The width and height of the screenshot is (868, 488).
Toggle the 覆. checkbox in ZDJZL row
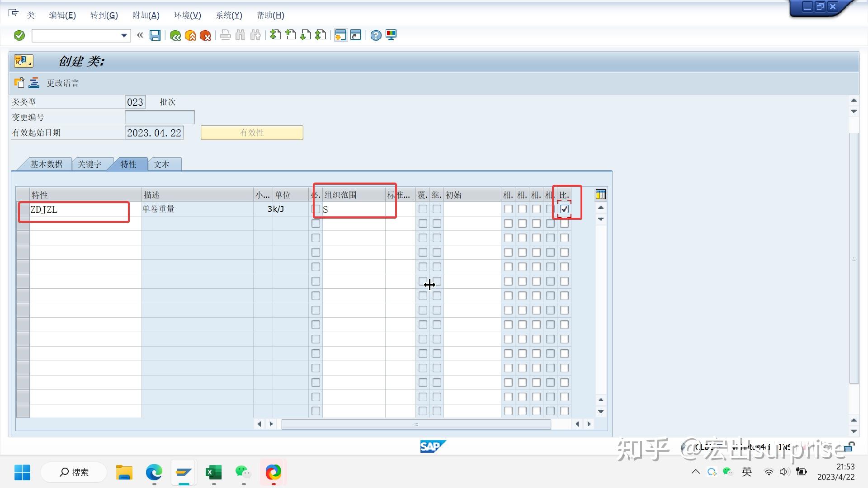tap(423, 209)
